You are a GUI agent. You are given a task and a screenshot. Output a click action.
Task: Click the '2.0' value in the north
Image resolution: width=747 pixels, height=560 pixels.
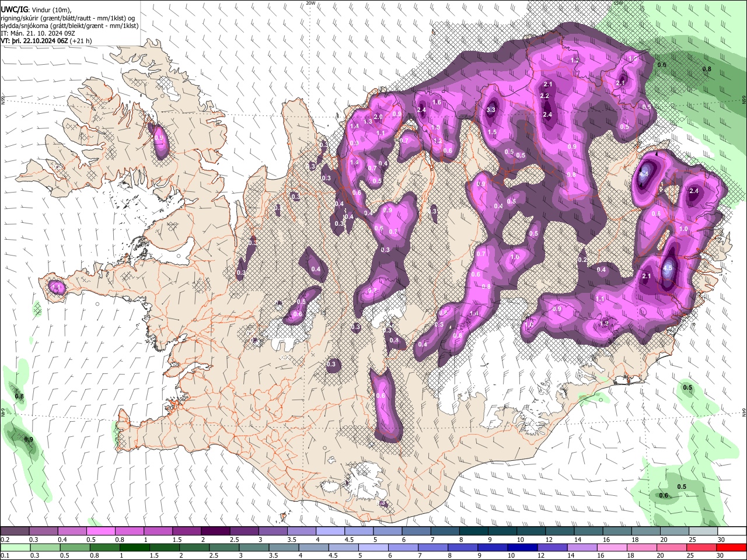click(x=378, y=117)
